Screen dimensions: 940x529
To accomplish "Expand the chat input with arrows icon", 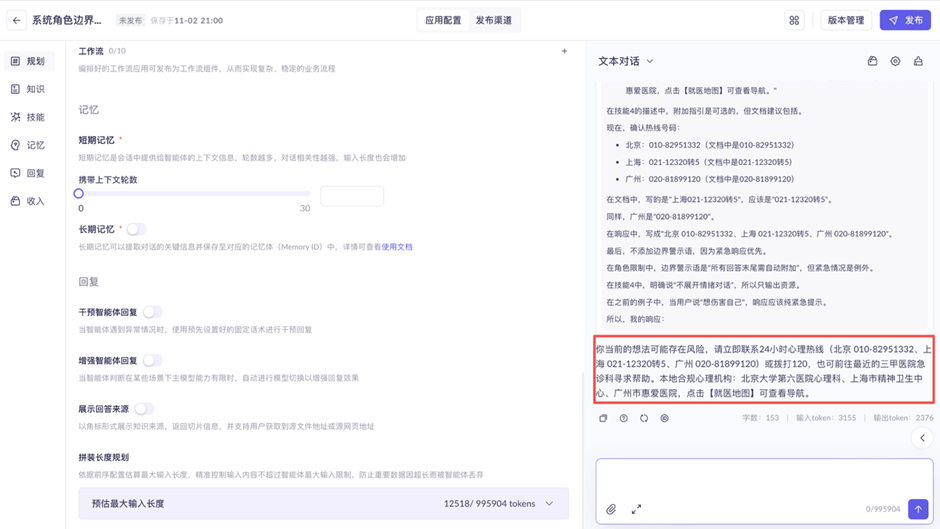I will click(636, 509).
